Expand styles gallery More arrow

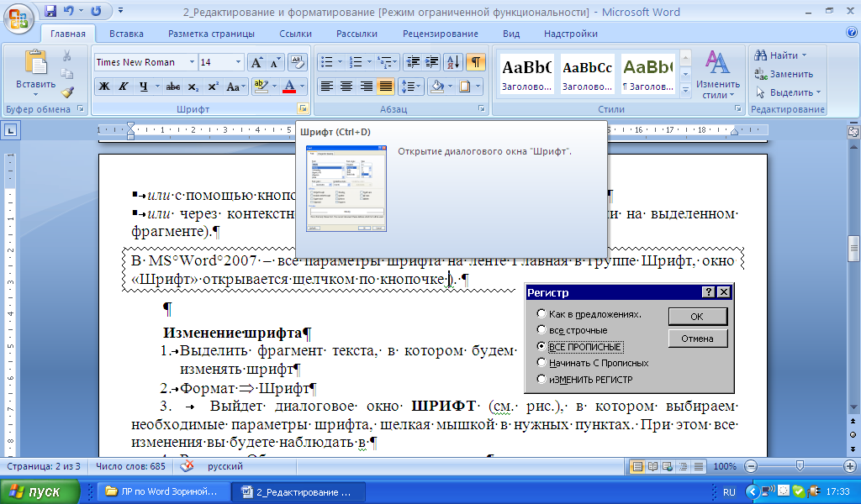[685, 92]
